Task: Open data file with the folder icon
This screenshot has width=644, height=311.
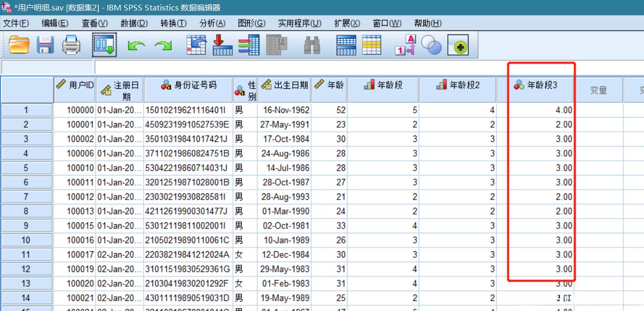Action: coord(19,45)
